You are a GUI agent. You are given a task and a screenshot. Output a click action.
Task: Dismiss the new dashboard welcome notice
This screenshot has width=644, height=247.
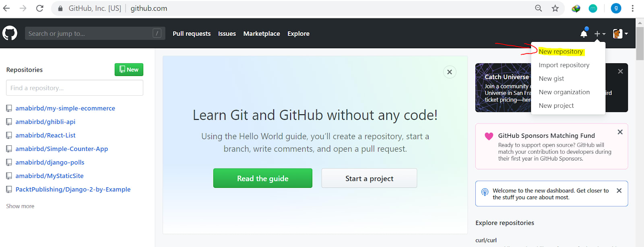619,191
